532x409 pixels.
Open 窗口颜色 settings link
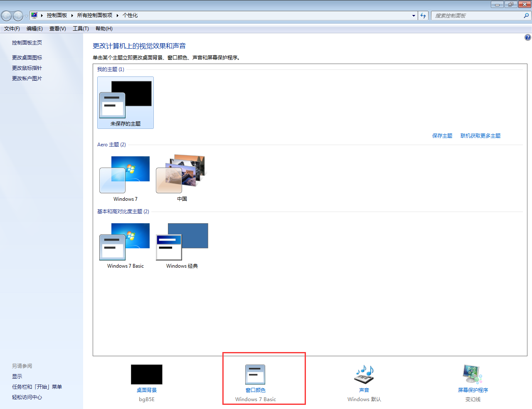point(256,390)
